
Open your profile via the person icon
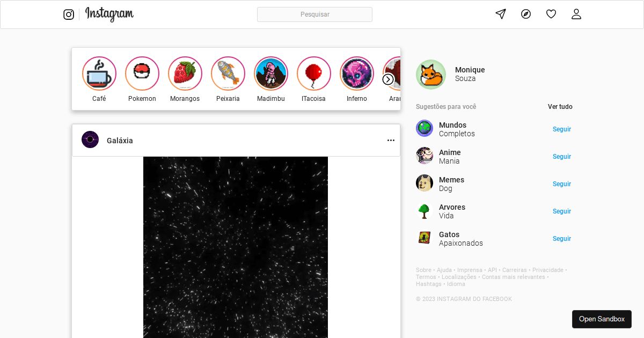pos(576,14)
